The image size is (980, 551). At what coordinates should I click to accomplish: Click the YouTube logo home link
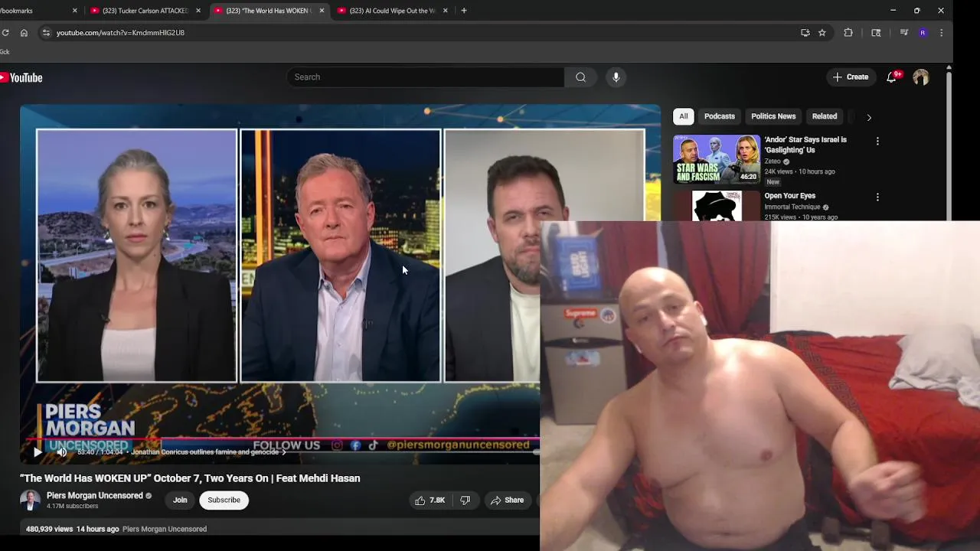tap(21, 77)
